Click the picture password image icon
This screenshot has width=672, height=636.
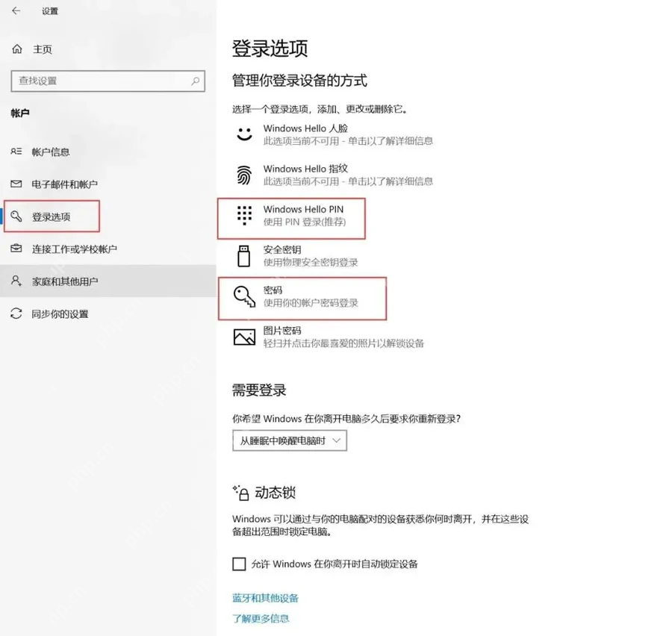[x=244, y=337]
